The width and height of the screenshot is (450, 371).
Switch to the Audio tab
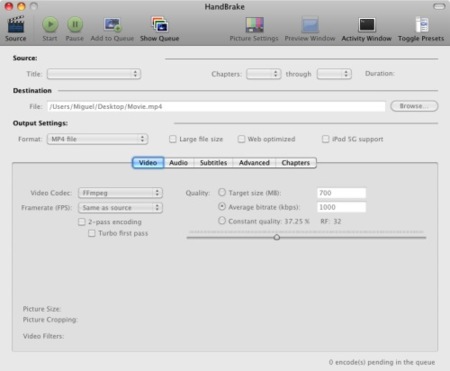pos(179,163)
